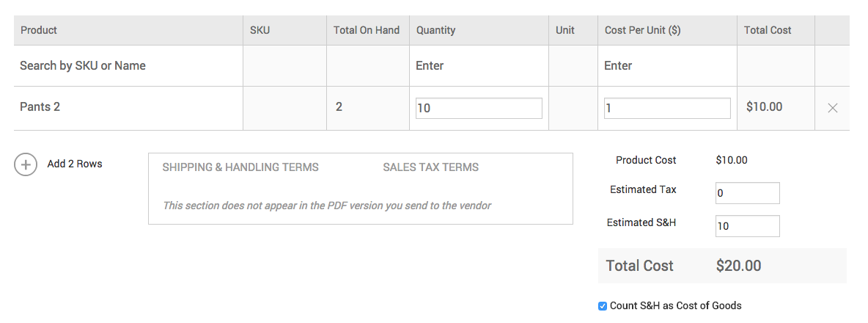
Task: Click the Pants 2 cost per unit field
Action: [667, 108]
